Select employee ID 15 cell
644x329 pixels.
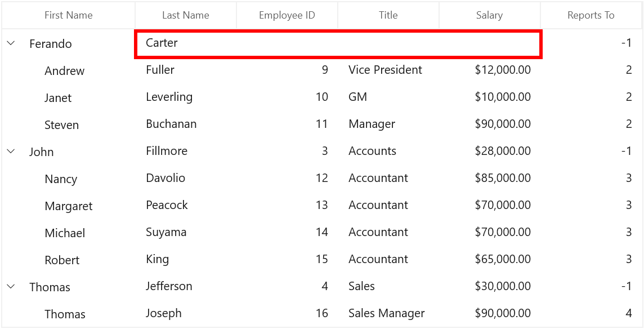(322, 260)
